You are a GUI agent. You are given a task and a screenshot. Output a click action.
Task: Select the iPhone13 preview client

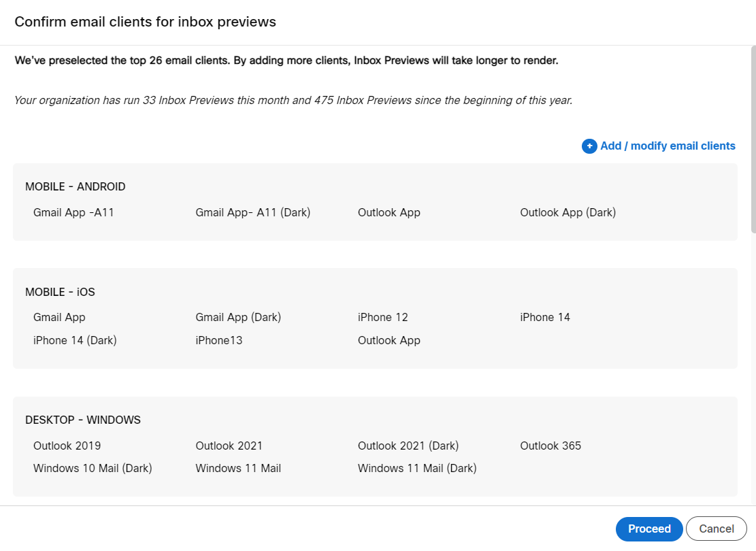pyautogui.click(x=218, y=340)
